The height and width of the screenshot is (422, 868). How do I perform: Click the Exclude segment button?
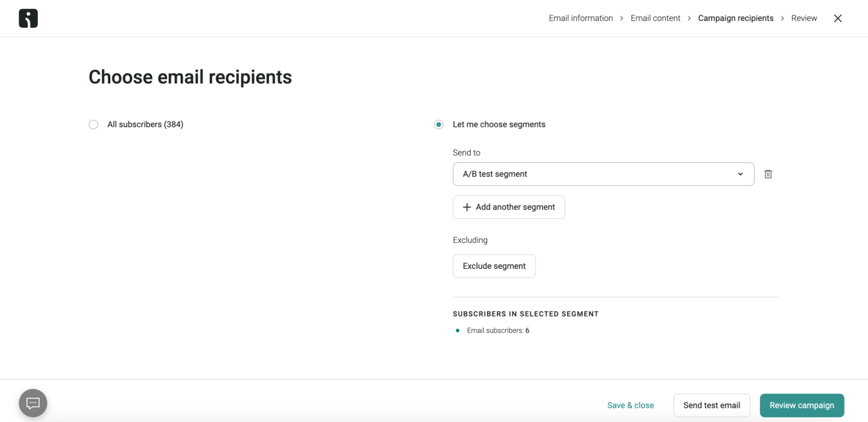(494, 266)
